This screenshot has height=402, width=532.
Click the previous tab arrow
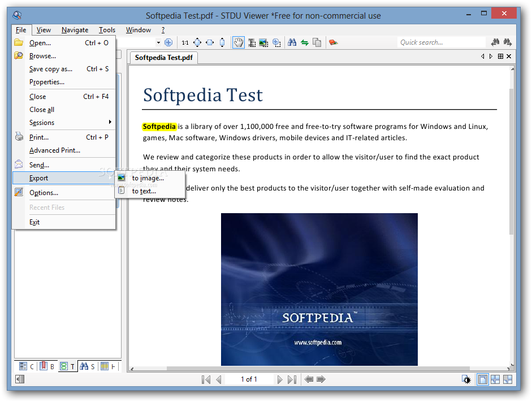(482, 57)
